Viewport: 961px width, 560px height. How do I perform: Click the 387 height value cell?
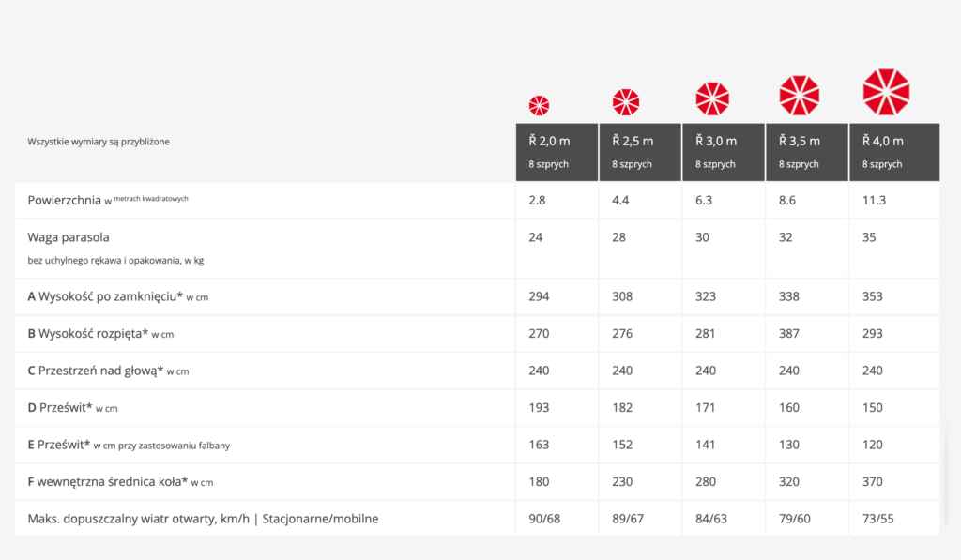[788, 333]
